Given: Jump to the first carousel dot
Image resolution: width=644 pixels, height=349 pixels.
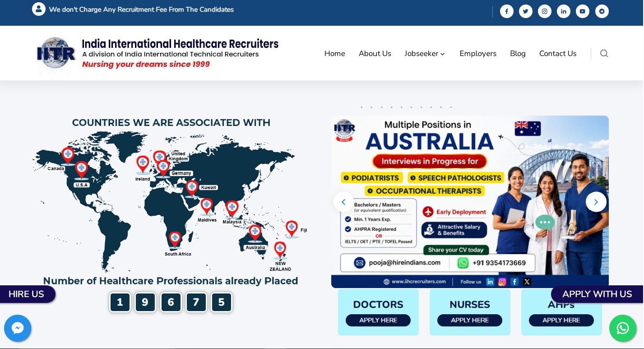Looking at the screenshot, I should [x=361, y=107].
